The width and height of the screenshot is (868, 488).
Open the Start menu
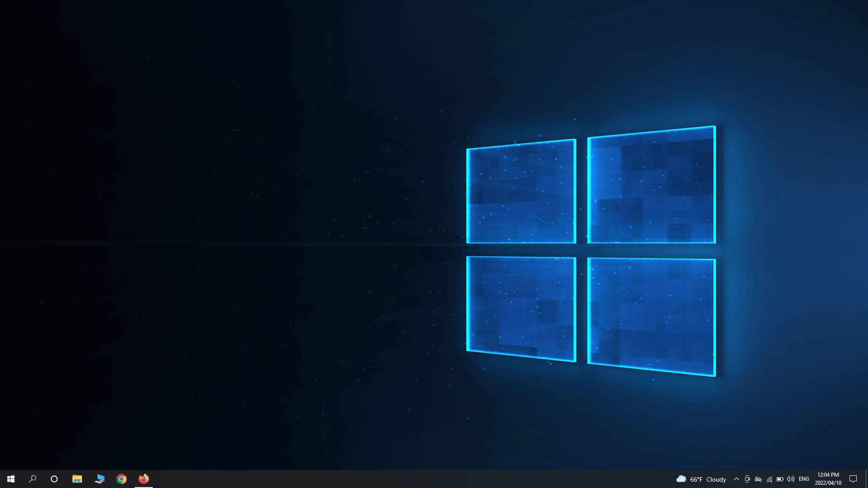[x=10, y=479]
